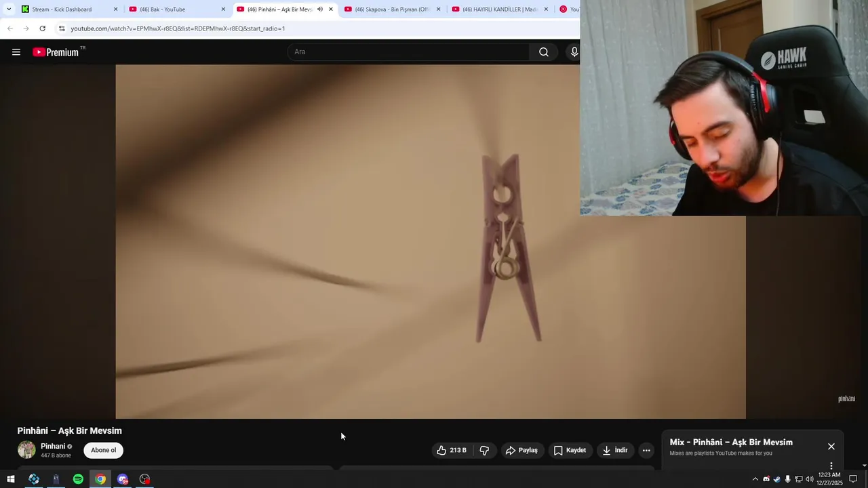
Task: Open Pinhani channel avatar
Action: click(26, 449)
